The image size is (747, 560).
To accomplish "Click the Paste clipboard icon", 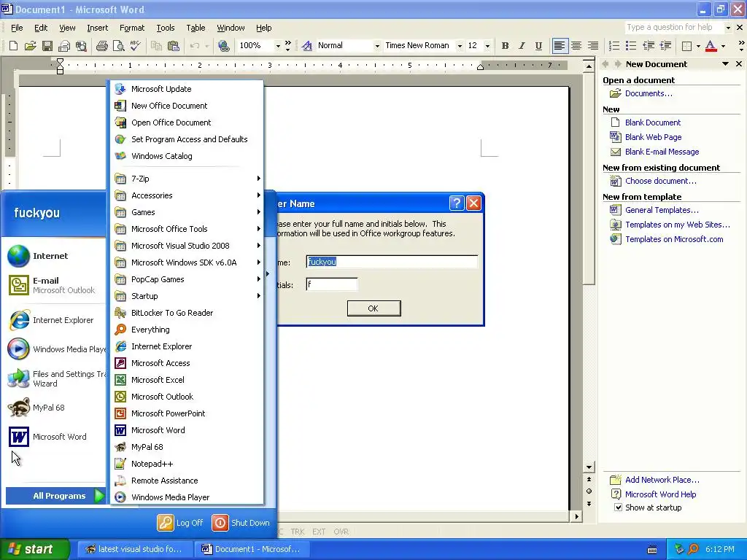I will click(174, 46).
